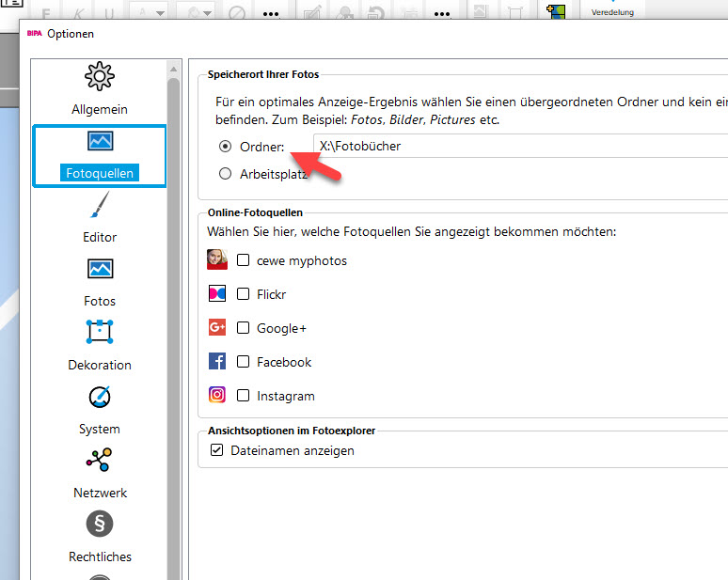728x580 pixels.
Task: Open the System settings section
Action: (x=100, y=410)
